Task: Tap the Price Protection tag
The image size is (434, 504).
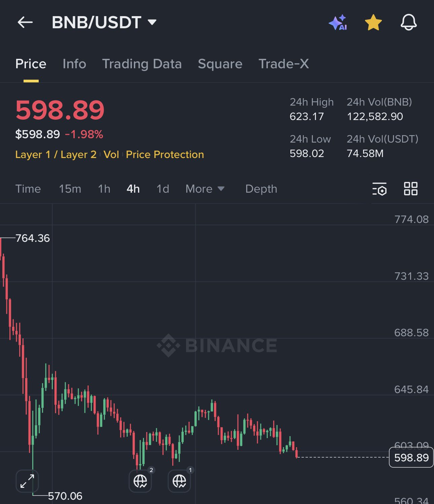Action: tap(165, 155)
